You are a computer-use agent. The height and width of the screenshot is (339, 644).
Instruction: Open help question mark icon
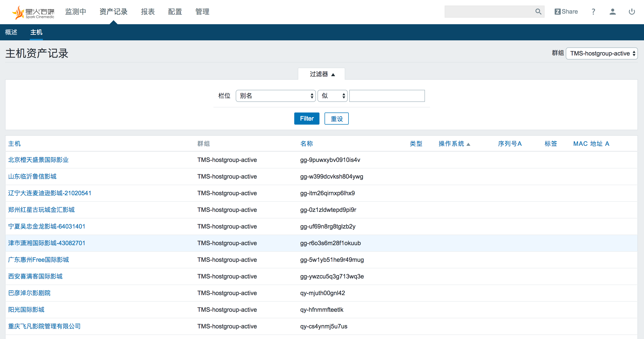click(x=593, y=12)
